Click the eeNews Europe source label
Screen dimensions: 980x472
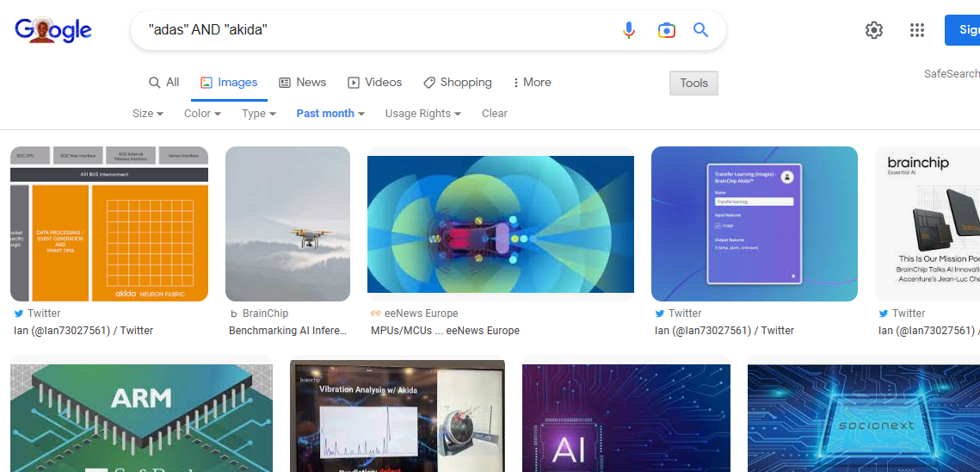tap(422, 313)
